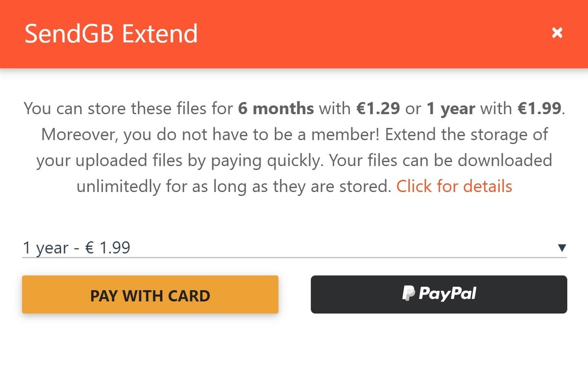Close the SendGB Extend dialog

click(557, 33)
